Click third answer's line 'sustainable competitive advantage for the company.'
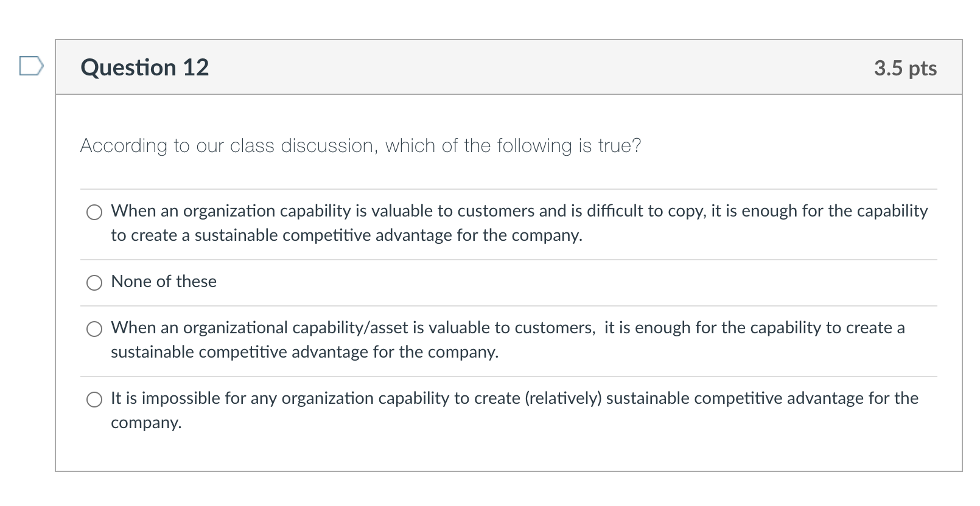The height and width of the screenshot is (506, 980). pos(304,352)
